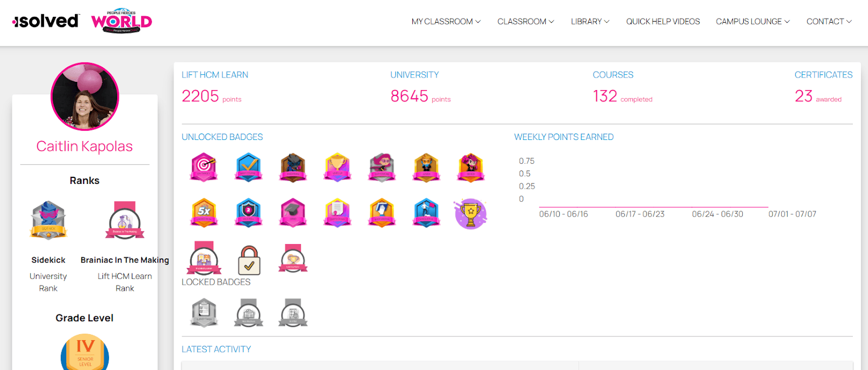Image resolution: width=868 pixels, height=370 pixels.
Task: Select the Level Up gold trophy badge
Action: pyautogui.click(x=337, y=167)
